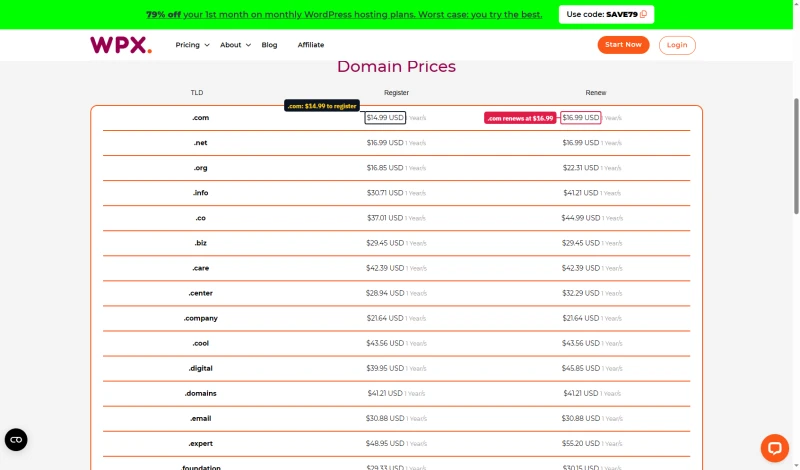The image size is (800, 470).
Task: Select the .biz TLD row label
Action: point(201,243)
